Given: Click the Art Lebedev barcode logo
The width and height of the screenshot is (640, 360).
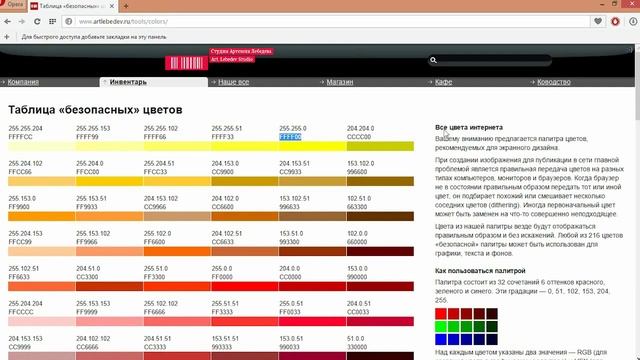Looking at the screenshot, I should tap(186, 63).
